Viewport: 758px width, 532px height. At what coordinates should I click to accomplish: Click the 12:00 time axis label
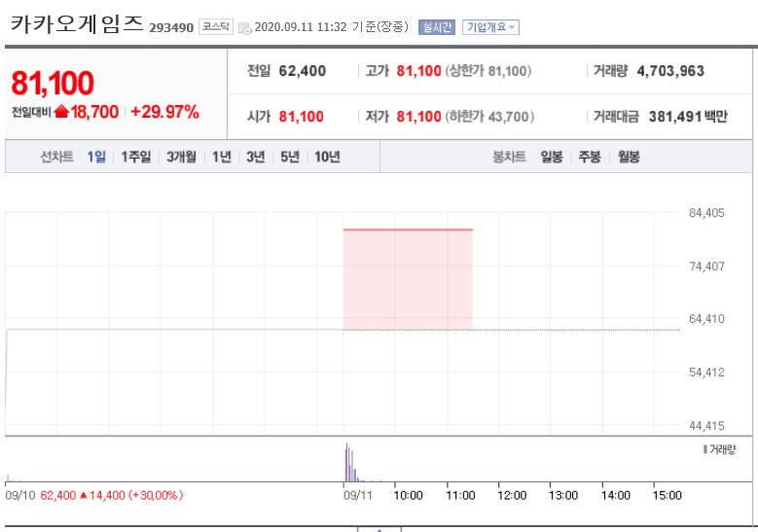(512, 495)
